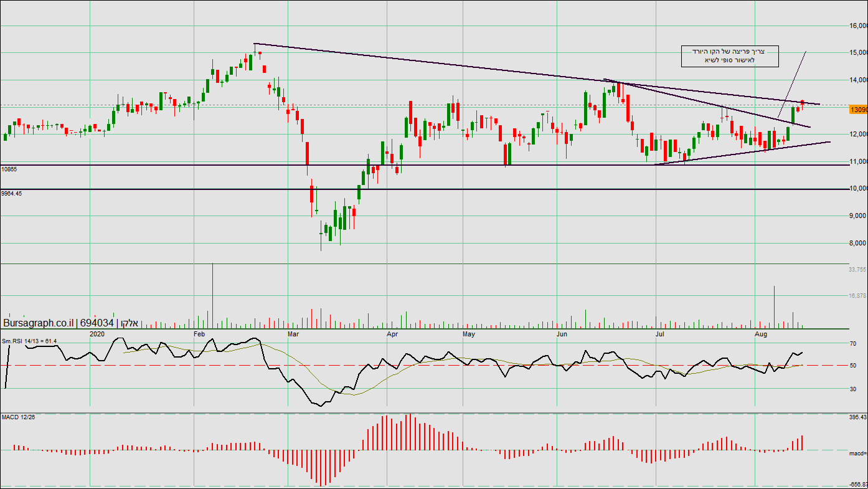Click the highlighted 13090 current price tag
This screenshot has width=868, height=489.
tap(858, 110)
